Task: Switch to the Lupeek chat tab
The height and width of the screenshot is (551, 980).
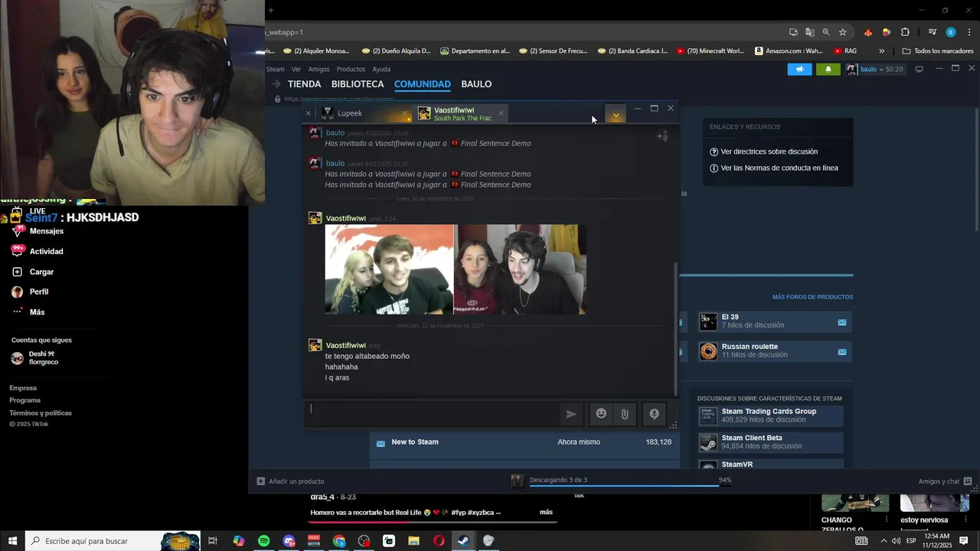Action: tap(350, 113)
